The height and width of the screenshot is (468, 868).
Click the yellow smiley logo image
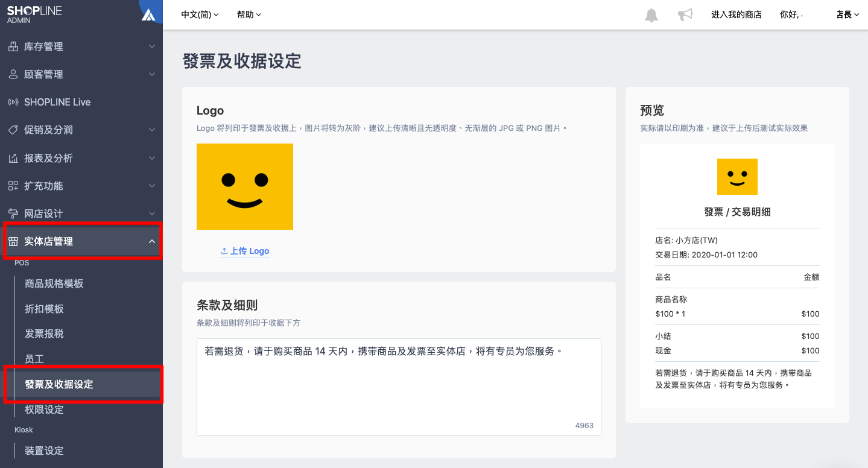tap(245, 186)
